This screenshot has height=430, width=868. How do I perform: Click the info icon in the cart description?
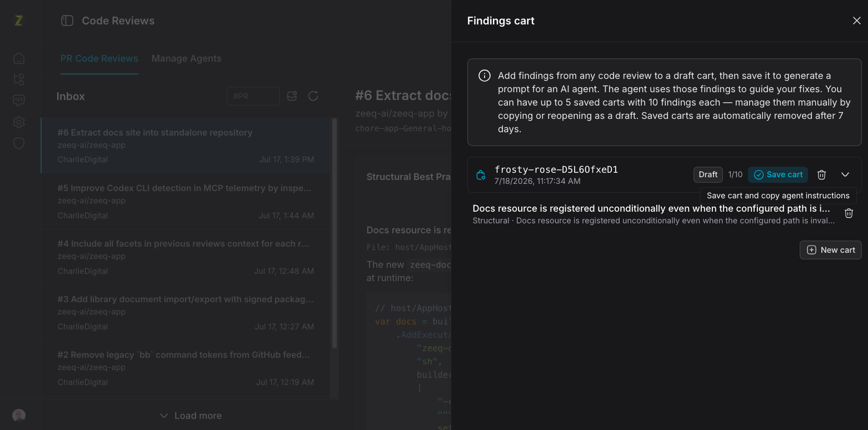tap(485, 76)
